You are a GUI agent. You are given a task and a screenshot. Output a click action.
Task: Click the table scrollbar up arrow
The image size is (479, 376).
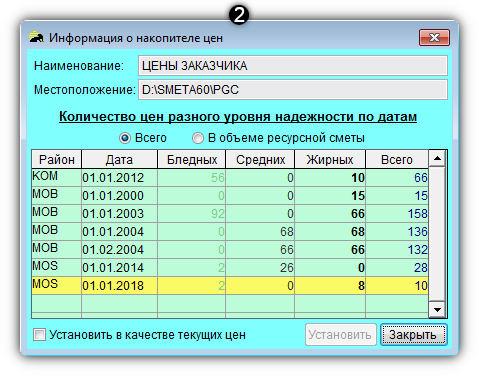coord(437,158)
